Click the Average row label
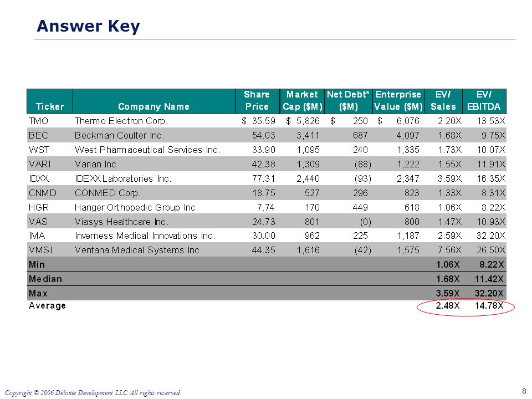Viewport: 532px width, 399px height. (47, 306)
